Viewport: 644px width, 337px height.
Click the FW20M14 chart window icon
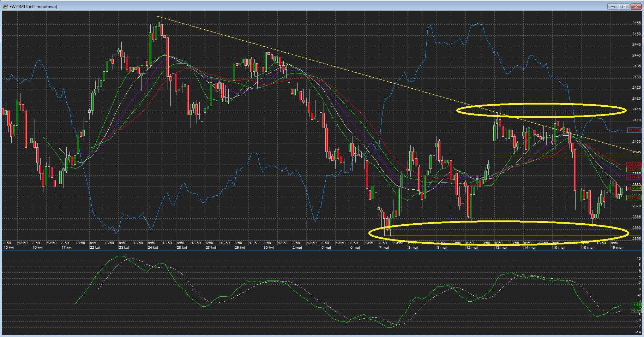(x=5, y=6)
